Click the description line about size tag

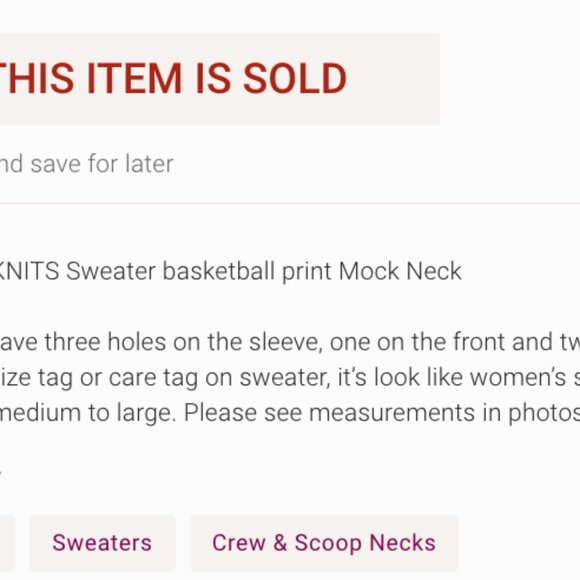coord(290,377)
